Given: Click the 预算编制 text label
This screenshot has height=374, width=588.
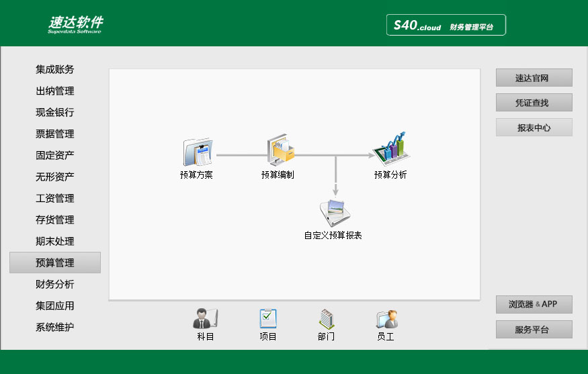Looking at the screenshot, I should 278,175.
